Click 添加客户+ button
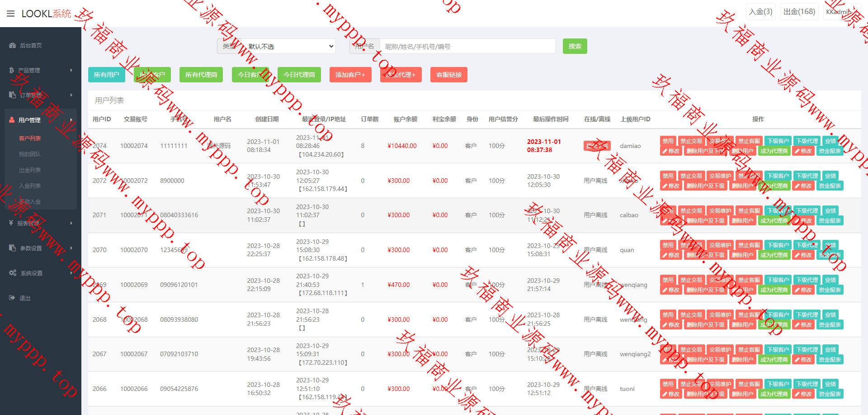The image size is (868, 415). 350,75
